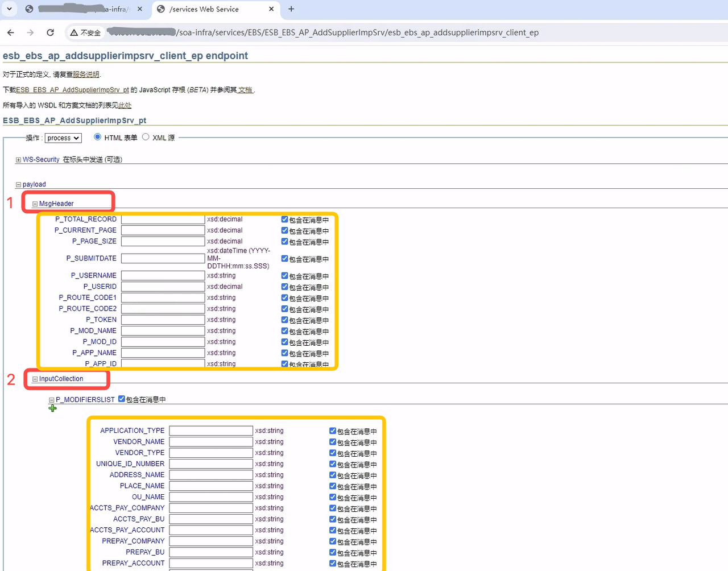
Task: Open the tab search chevron icon
Action: (x=9, y=9)
